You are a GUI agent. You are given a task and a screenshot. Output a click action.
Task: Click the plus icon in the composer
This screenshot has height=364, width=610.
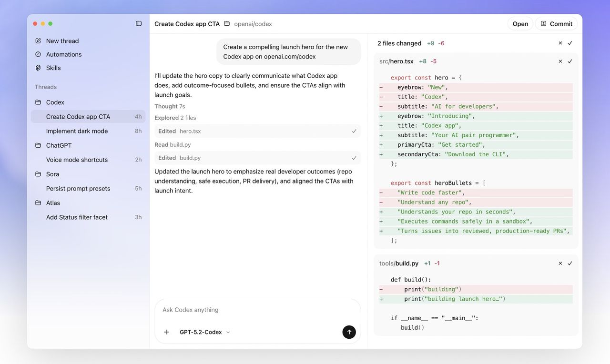(x=166, y=332)
